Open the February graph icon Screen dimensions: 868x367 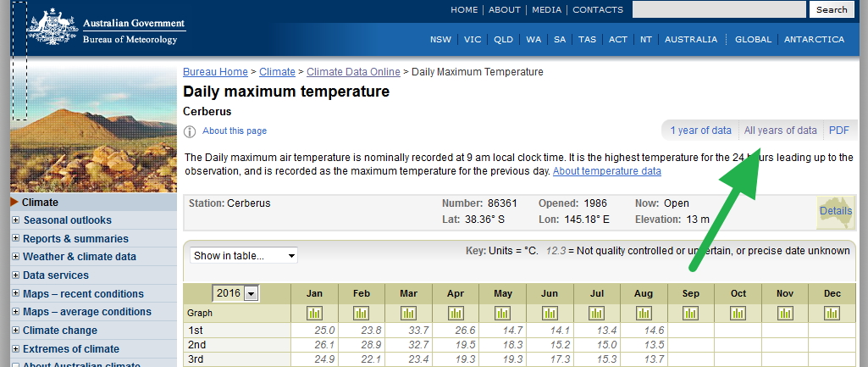pyautogui.click(x=362, y=314)
